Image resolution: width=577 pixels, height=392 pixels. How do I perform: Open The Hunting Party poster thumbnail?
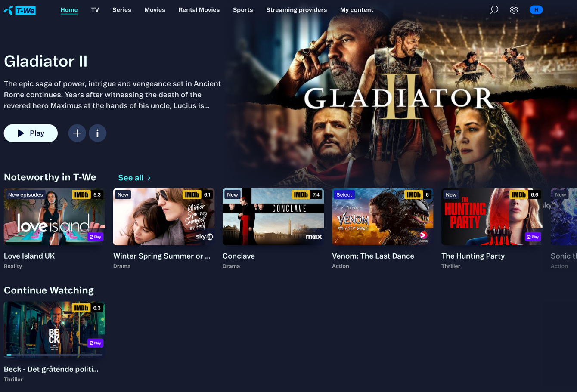(492, 216)
